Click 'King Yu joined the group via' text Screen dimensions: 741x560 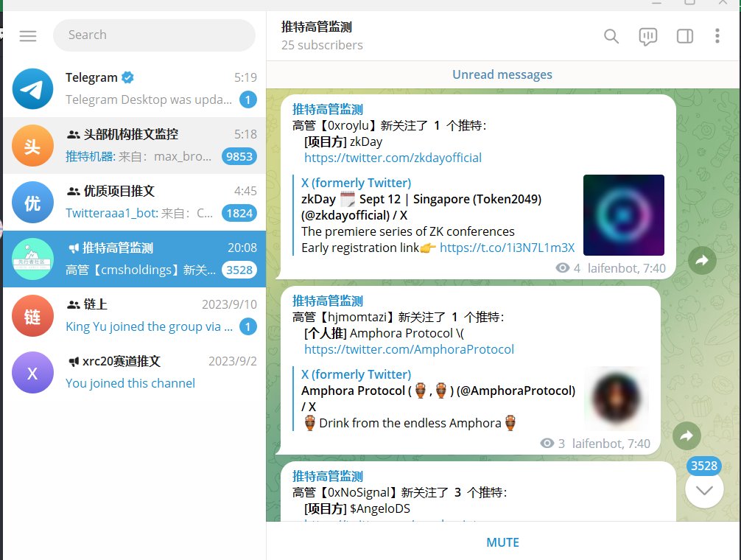[x=143, y=326]
